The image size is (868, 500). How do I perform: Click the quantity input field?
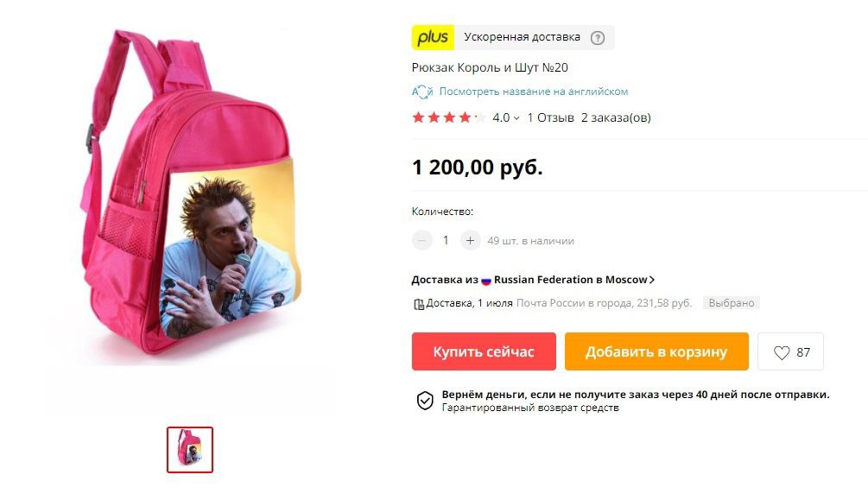click(446, 240)
